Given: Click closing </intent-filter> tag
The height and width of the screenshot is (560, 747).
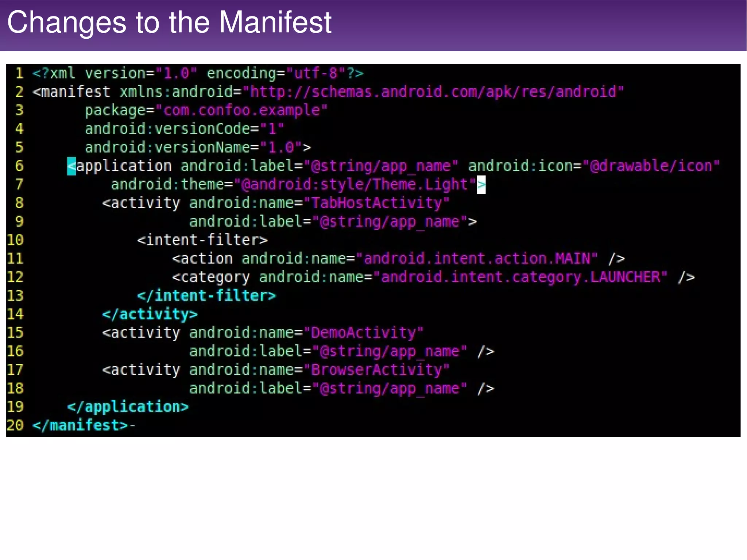Looking at the screenshot, I should [x=206, y=296].
